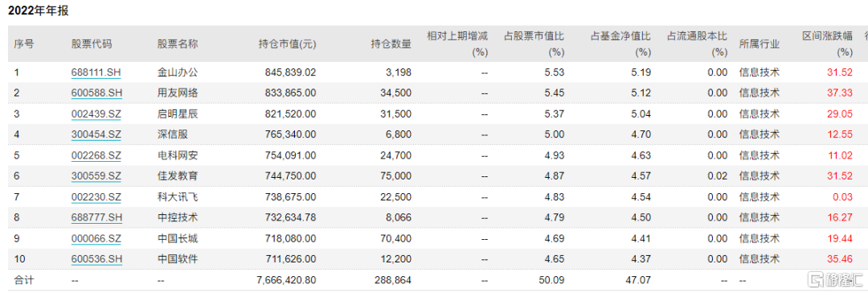The height and width of the screenshot is (293, 868).
Task: Select the 金山办公 stock name cell
Action: coord(178,72)
